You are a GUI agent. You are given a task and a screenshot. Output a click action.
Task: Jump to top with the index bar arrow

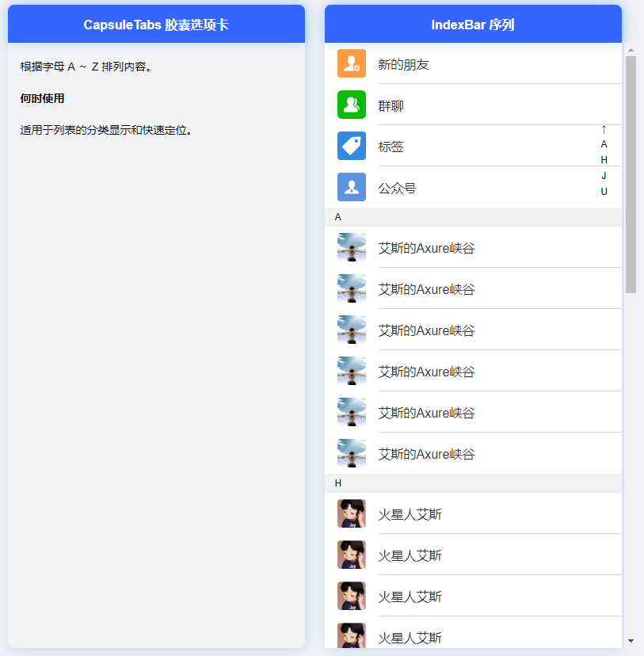coord(604,129)
